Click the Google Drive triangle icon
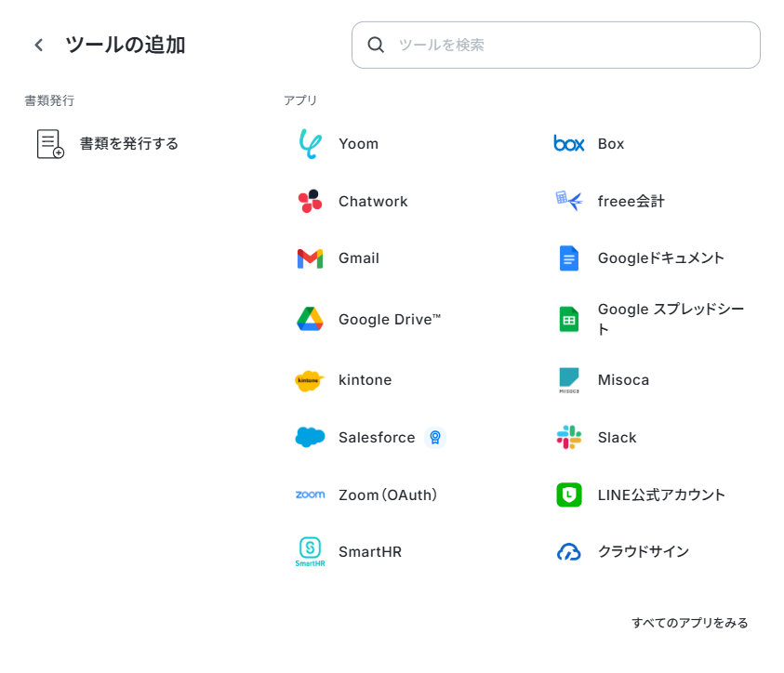Viewport: 784px width, 673px height. [310, 319]
